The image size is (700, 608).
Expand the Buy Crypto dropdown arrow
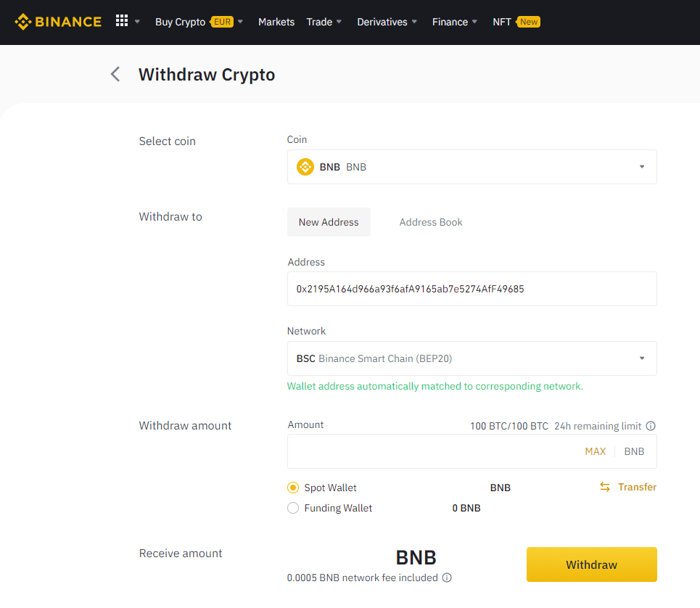pyautogui.click(x=240, y=22)
